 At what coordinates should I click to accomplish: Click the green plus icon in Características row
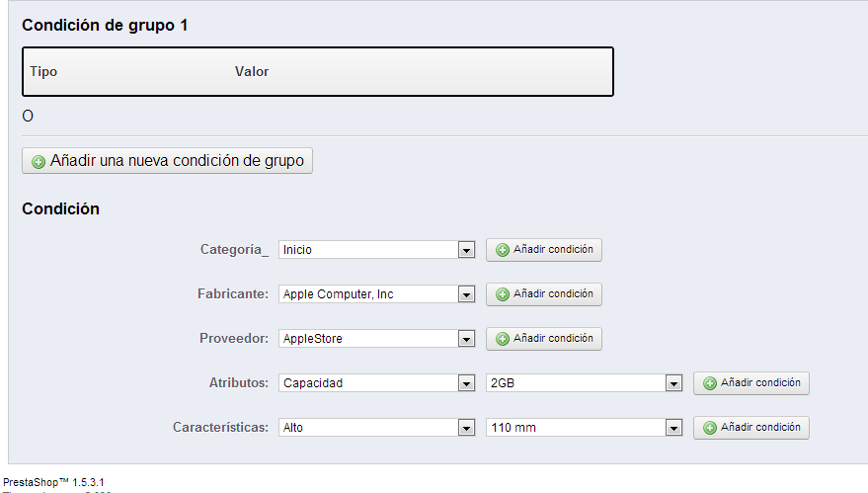click(709, 428)
